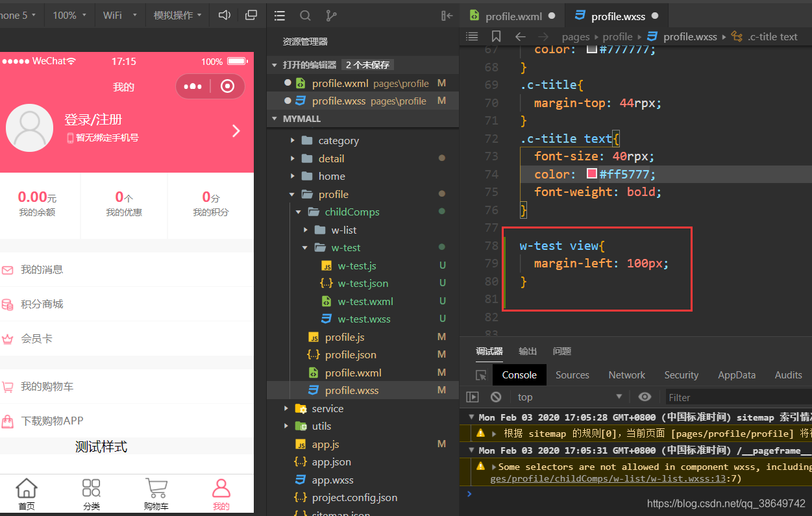Click the inspect element selector icon in debugger

(481, 375)
